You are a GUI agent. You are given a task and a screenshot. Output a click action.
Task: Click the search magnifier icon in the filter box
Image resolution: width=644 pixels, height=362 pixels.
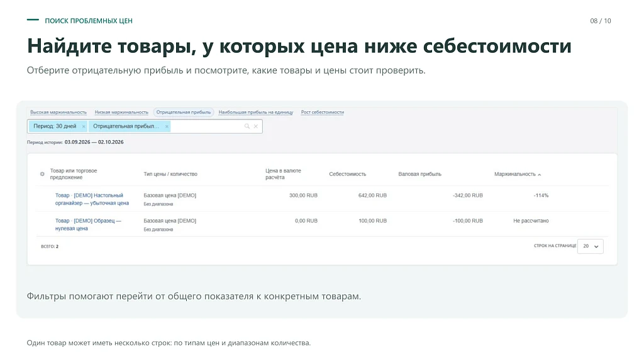(x=247, y=126)
